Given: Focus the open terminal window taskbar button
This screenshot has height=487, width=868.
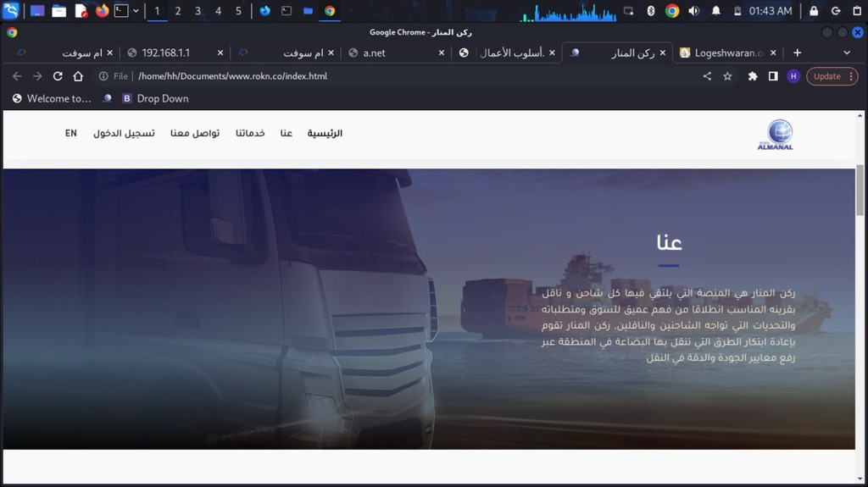Looking at the screenshot, I should (x=287, y=10).
